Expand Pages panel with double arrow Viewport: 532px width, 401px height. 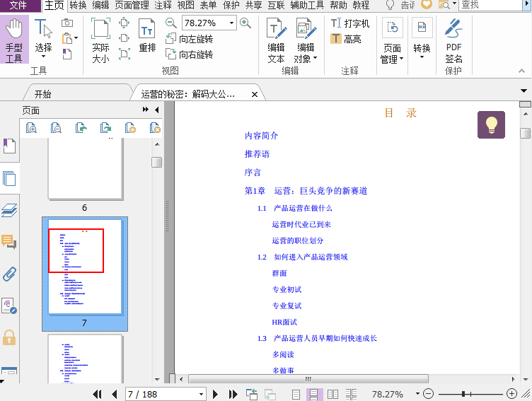pyautogui.click(x=146, y=109)
